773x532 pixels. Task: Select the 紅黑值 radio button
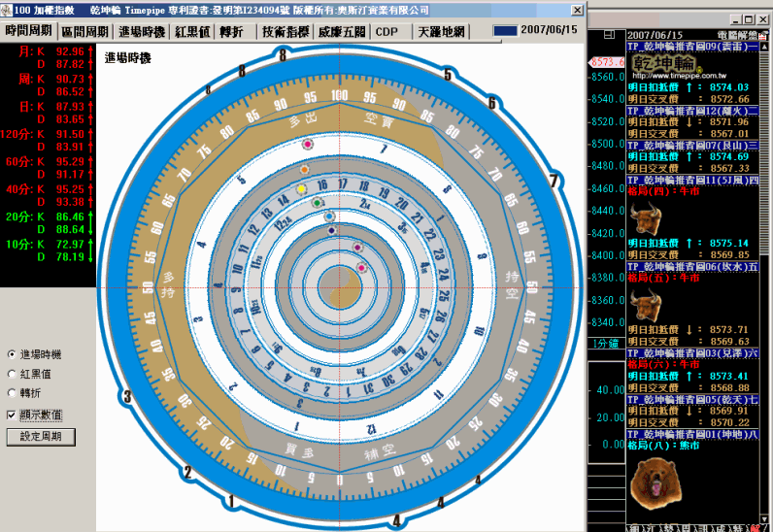click(x=12, y=374)
